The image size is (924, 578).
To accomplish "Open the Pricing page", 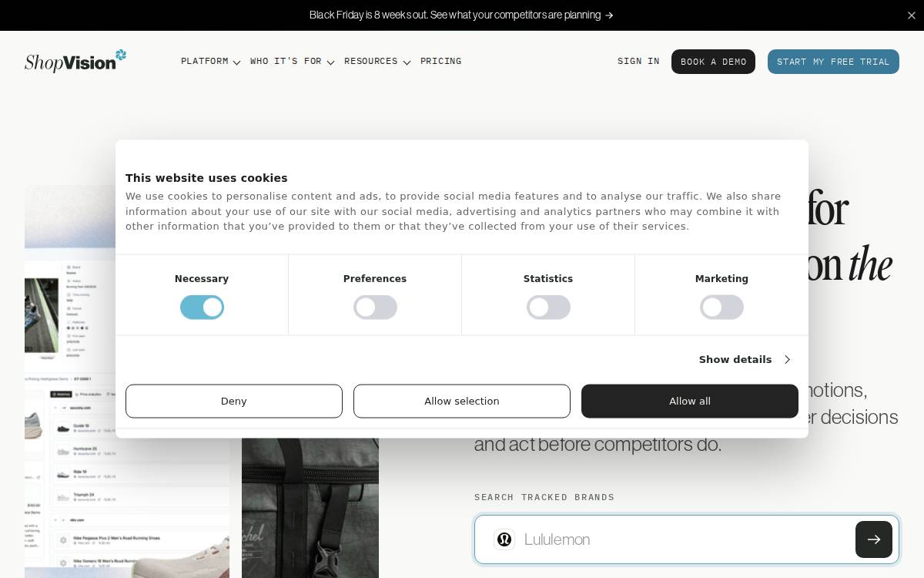I will (x=440, y=62).
